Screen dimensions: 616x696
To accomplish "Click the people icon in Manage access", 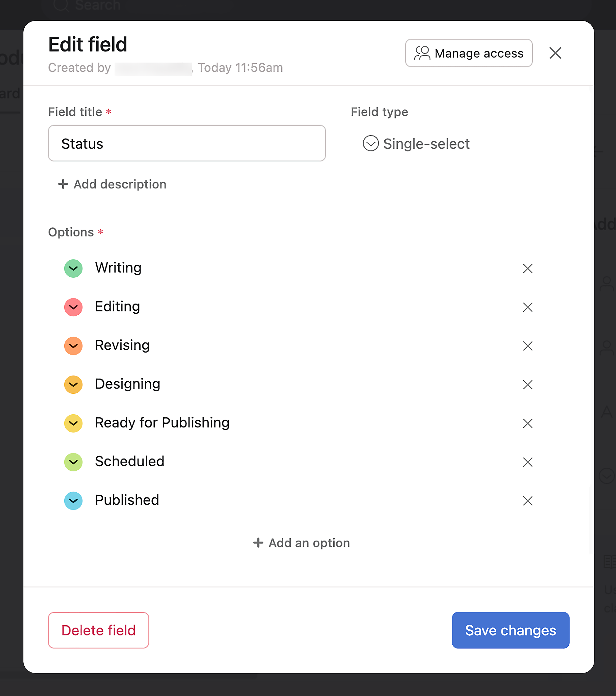I will 422,53.
